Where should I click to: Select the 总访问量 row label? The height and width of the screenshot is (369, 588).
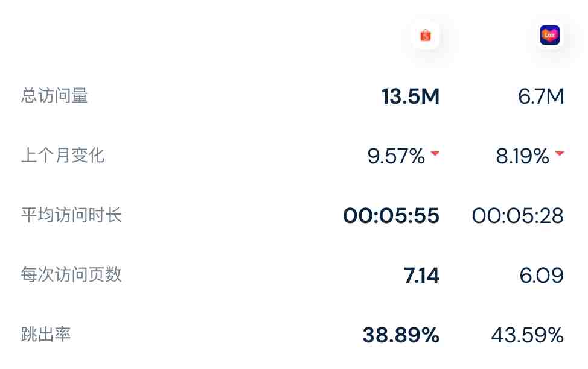[x=54, y=95]
